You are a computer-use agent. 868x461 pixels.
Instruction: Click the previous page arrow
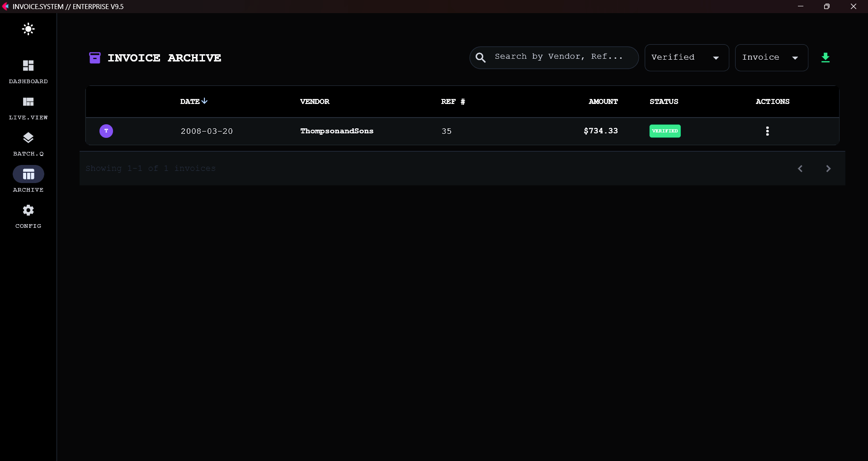(x=800, y=168)
